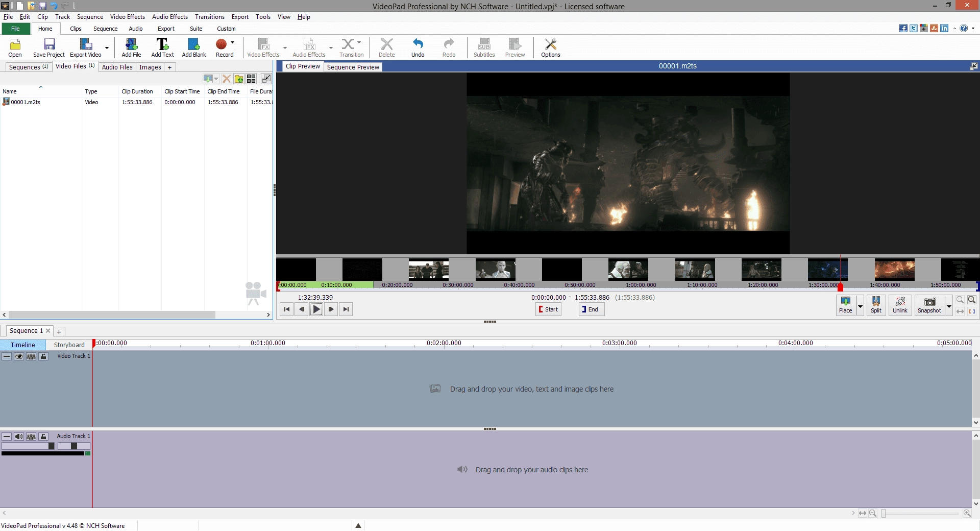980x531 pixels.
Task: Set the clip Start point button
Action: tap(549, 309)
